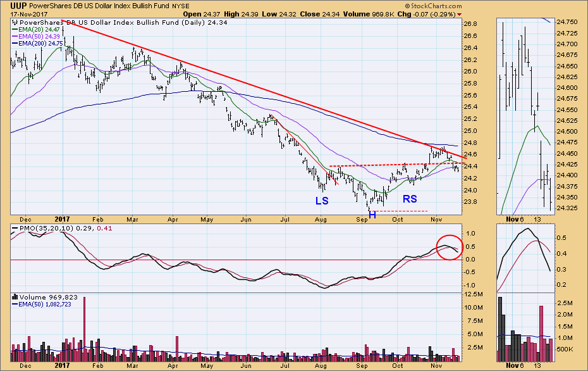The width and height of the screenshot is (588, 371).
Task: Click the 17-Nov-2017 date stamp
Action: [28, 15]
